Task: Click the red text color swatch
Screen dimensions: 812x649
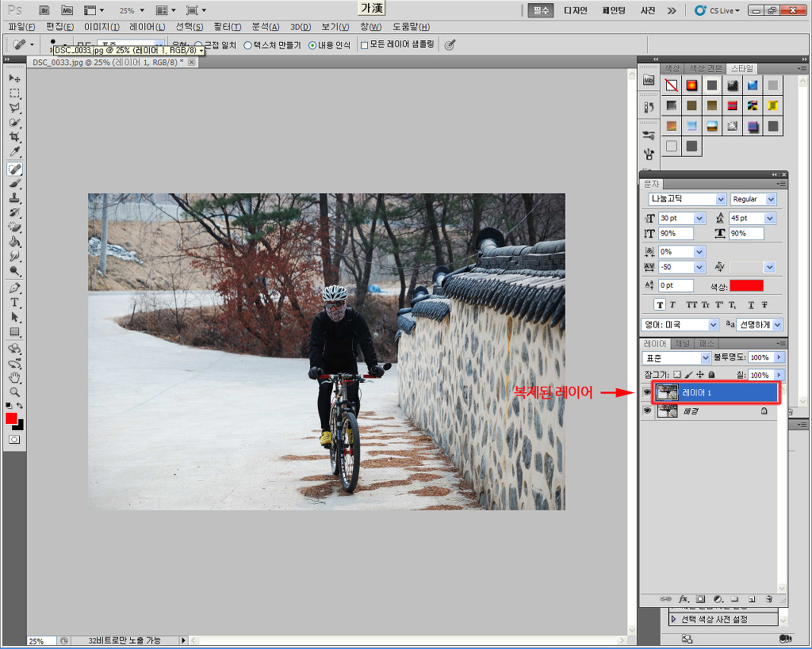Action: pos(746,285)
